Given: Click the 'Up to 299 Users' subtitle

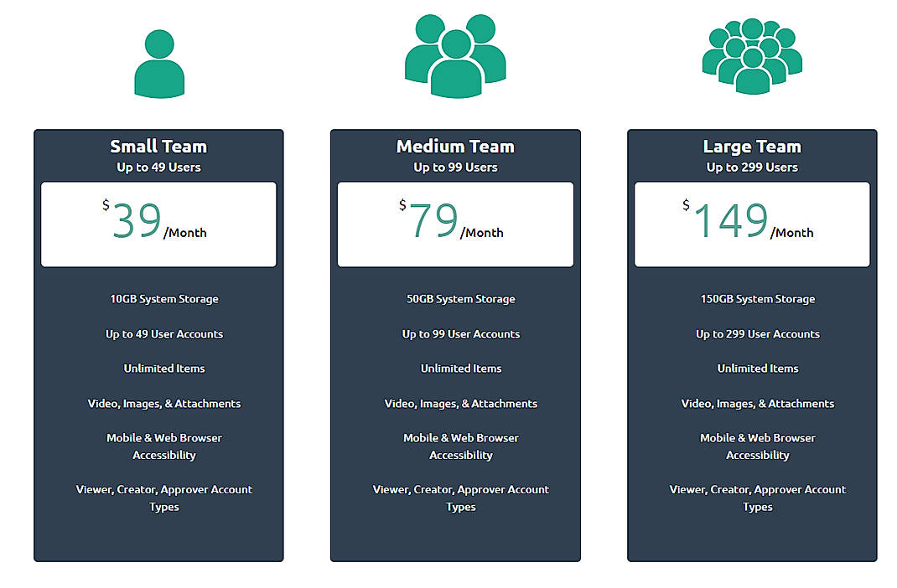Looking at the screenshot, I should 752,168.
